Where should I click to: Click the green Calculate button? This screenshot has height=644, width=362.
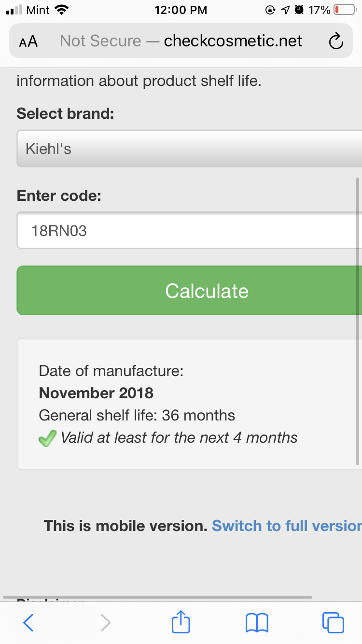point(189,291)
